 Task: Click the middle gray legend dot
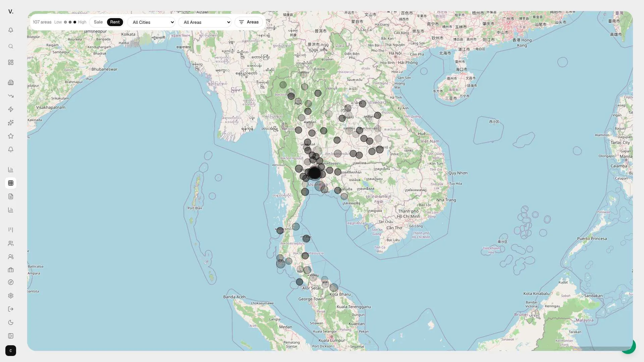point(70,22)
